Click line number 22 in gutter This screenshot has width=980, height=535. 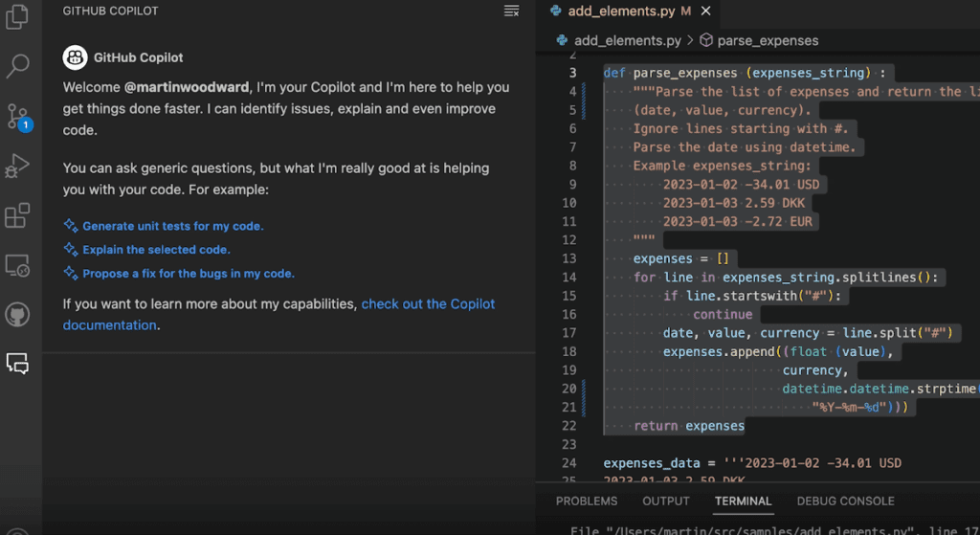click(x=568, y=426)
